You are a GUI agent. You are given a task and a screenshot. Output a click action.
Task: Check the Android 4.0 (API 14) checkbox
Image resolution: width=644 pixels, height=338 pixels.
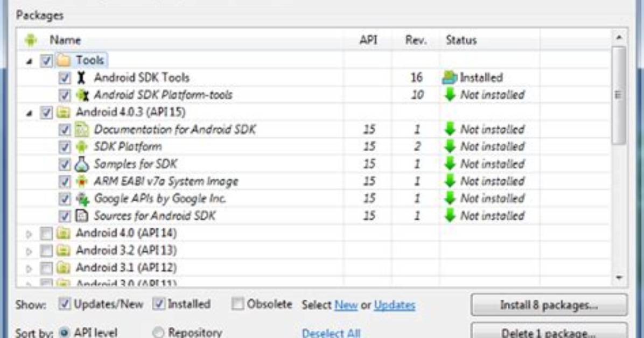[46, 234]
